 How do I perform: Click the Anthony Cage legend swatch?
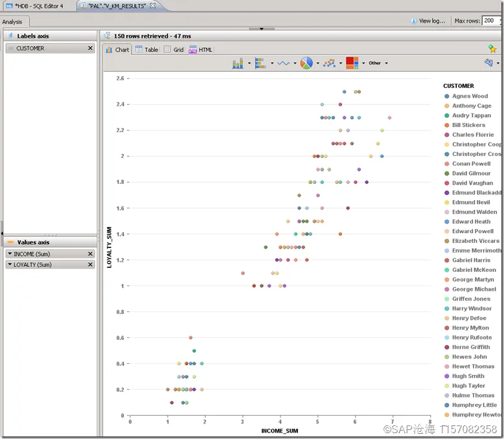[x=446, y=106]
